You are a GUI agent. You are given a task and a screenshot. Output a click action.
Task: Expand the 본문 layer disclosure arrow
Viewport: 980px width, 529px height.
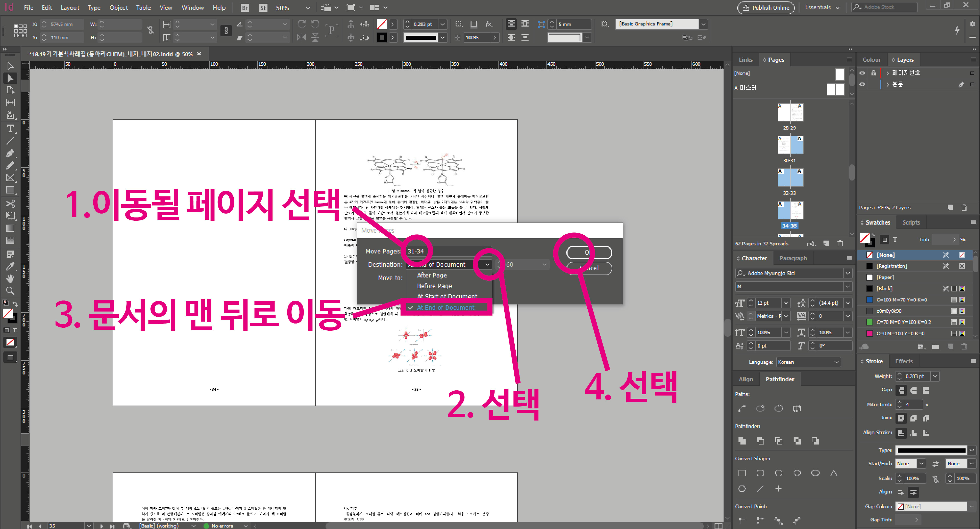tap(888, 84)
